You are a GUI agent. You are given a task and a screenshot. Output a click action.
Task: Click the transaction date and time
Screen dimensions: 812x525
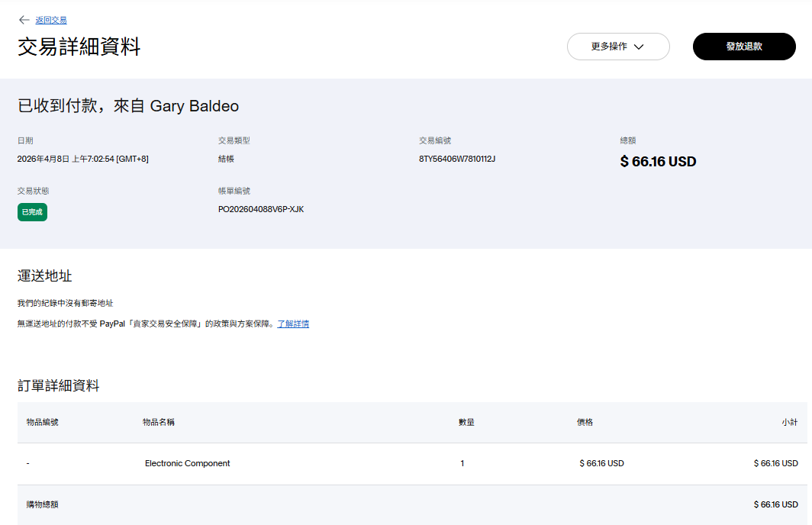click(82, 159)
